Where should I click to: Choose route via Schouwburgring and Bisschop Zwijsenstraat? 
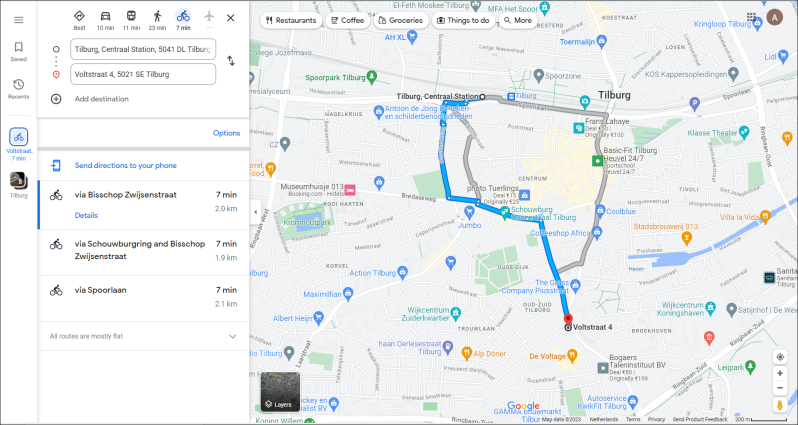[x=144, y=253]
